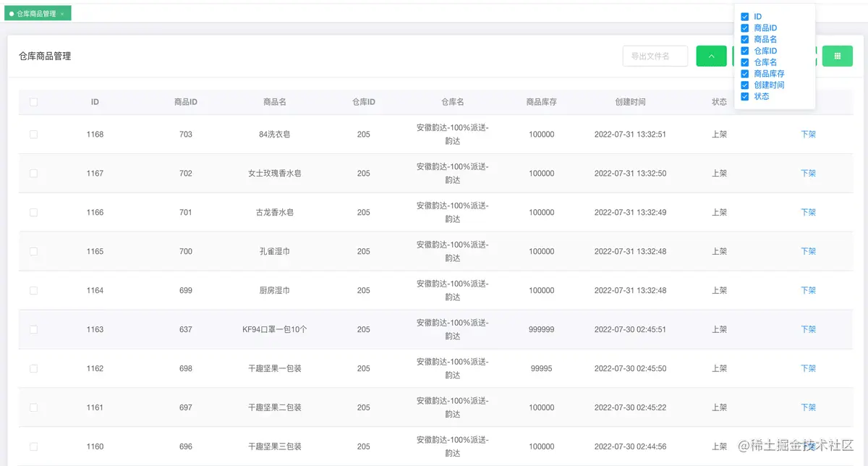Click 下架 link for 女士玫瑰香水皂 row

click(808, 174)
